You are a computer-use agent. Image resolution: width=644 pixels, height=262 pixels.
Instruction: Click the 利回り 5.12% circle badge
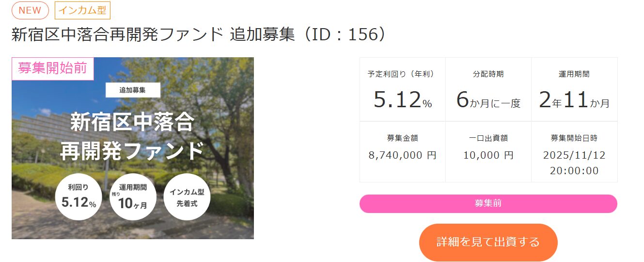click(x=79, y=197)
